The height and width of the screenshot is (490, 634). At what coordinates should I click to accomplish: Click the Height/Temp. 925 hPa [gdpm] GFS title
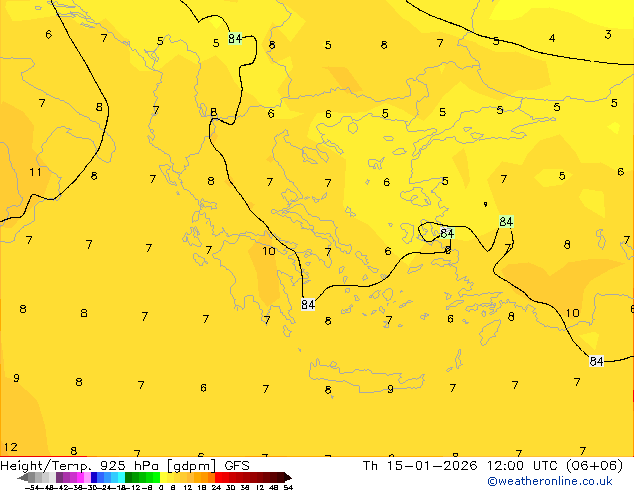pyautogui.click(x=125, y=466)
